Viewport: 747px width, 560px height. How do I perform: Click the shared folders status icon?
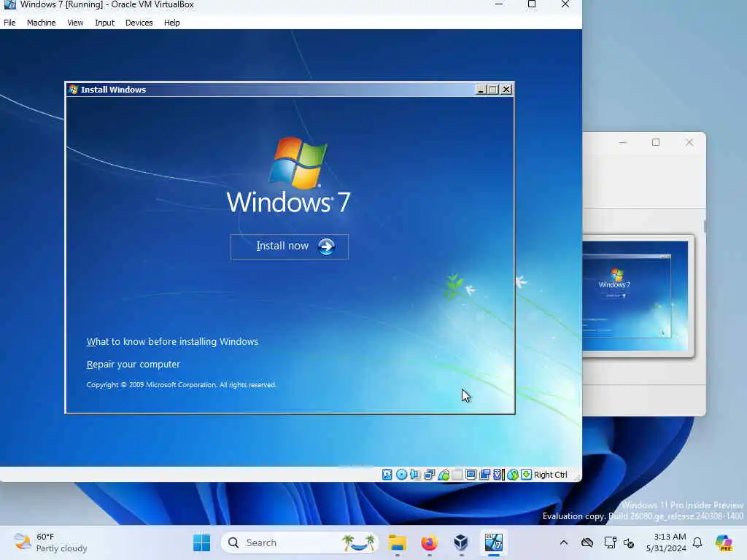point(457,474)
